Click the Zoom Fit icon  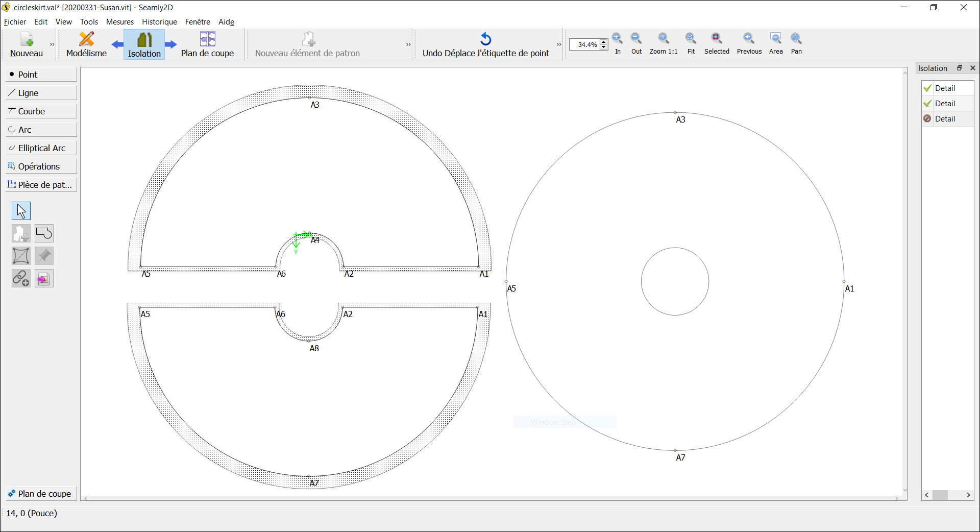point(691,39)
